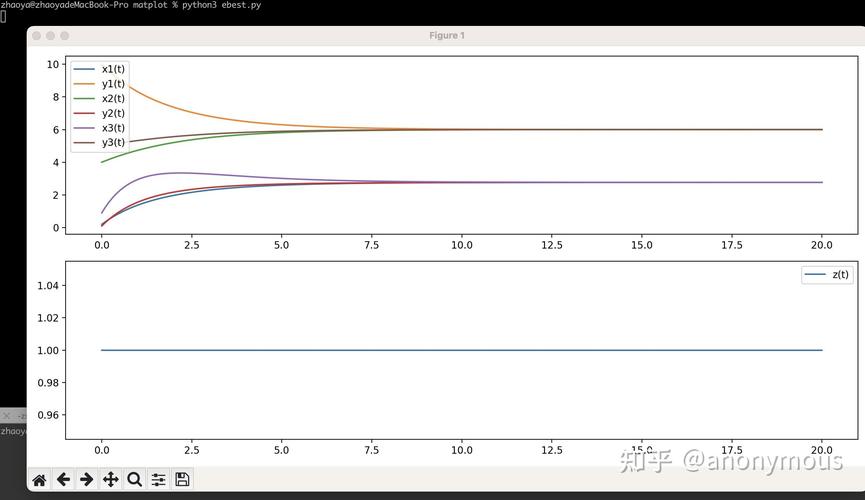Close the terminal tab with the × icon
The width and height of the screenshot is (865, 500).
[6, 415]
